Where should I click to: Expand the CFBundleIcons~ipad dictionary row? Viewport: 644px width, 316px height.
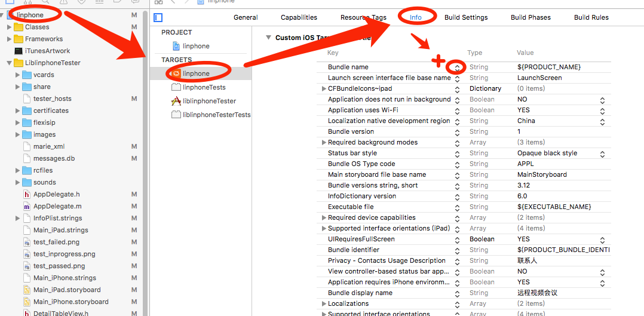point(324,89)
